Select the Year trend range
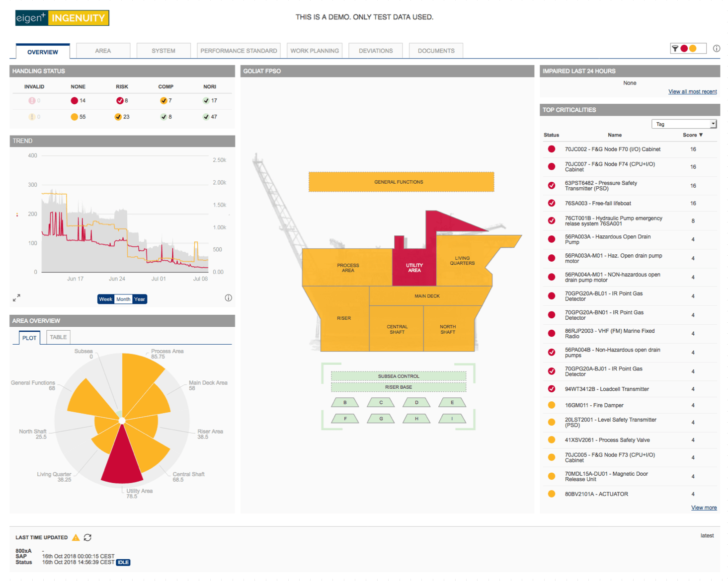The image size is (728, 581). [140, 299]
